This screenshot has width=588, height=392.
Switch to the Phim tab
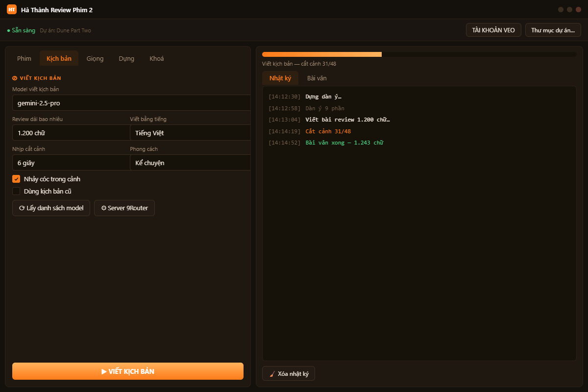(24, 58)
